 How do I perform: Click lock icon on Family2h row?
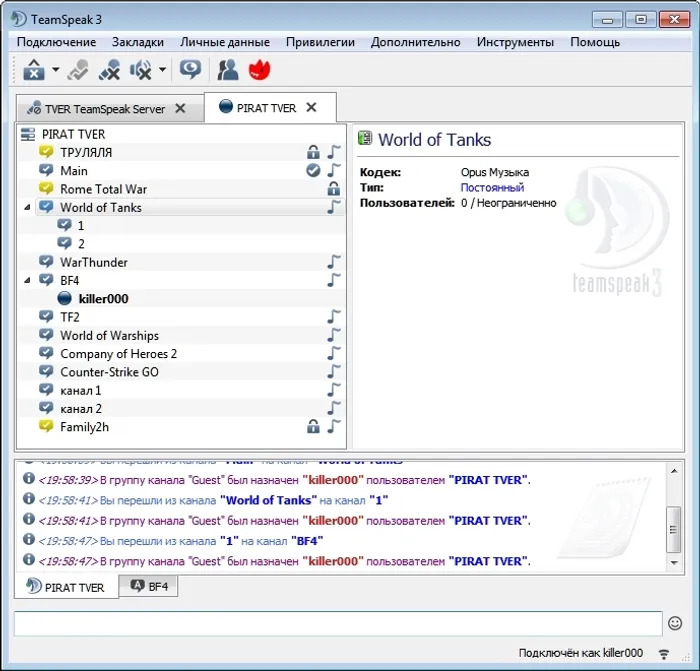(x=313, y=427)
